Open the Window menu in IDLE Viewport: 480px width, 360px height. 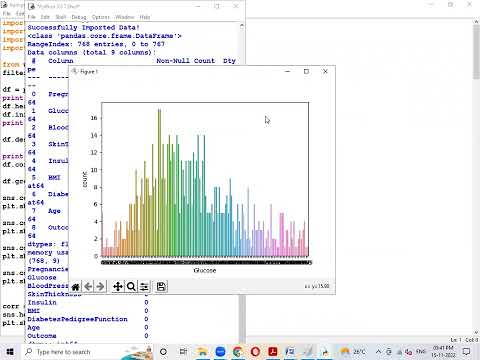(x=125, y=17)
